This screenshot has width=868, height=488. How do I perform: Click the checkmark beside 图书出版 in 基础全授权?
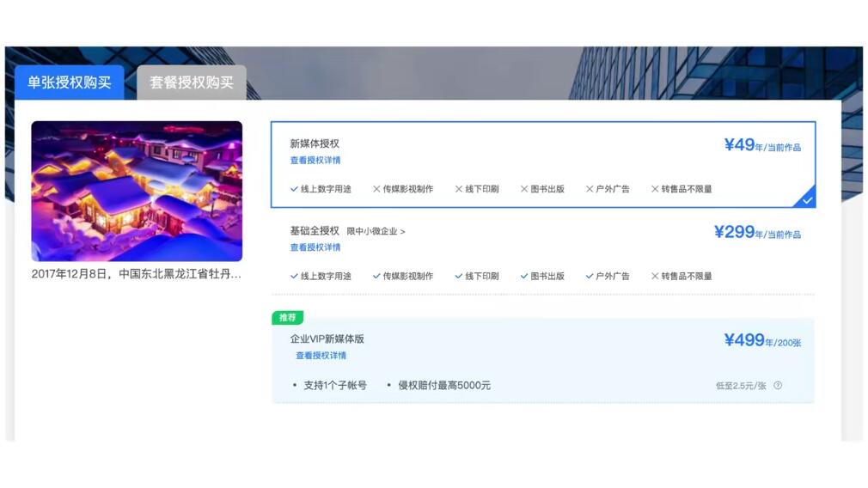pyautogui.click(x=524, y=277)
